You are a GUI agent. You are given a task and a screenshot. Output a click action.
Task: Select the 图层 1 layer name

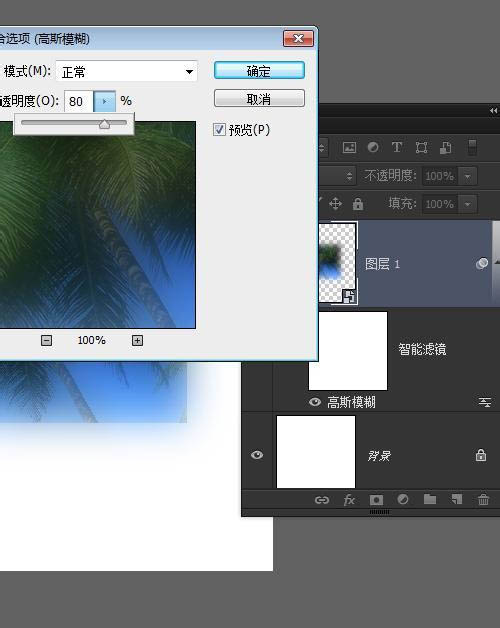(x=382, y=264)
